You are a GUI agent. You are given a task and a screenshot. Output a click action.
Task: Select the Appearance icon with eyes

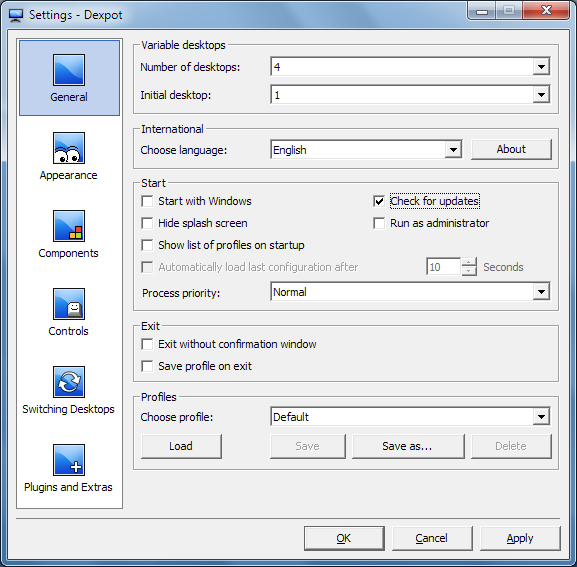coord(69,148)
